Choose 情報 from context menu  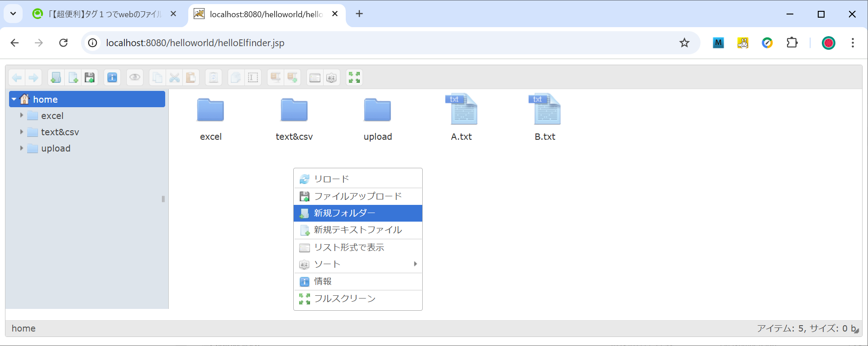tap(358, 281)
